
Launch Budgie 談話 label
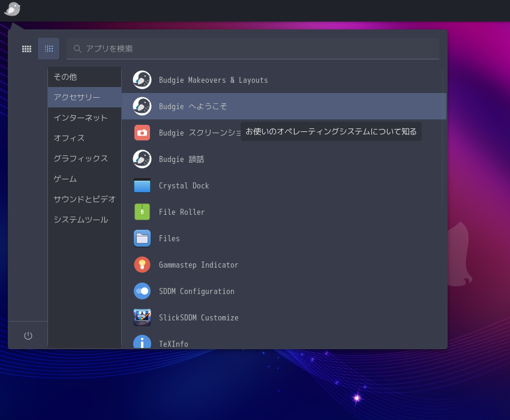[181, 159]
